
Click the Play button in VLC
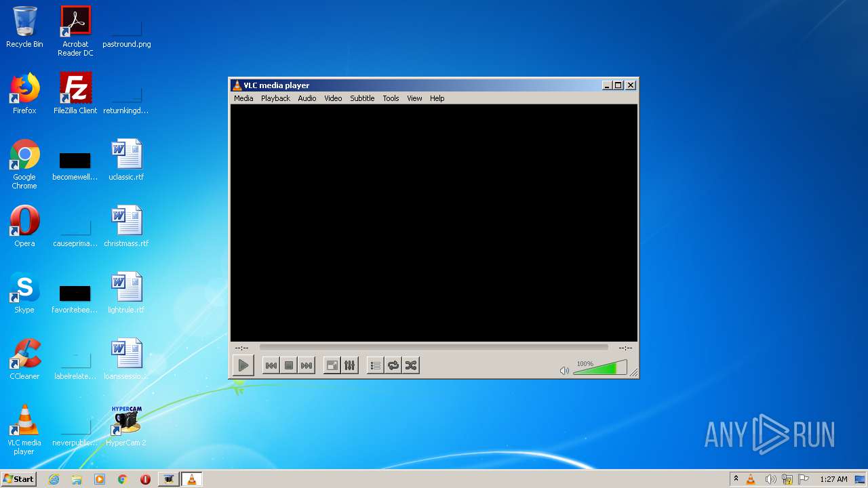pos(243,365)
